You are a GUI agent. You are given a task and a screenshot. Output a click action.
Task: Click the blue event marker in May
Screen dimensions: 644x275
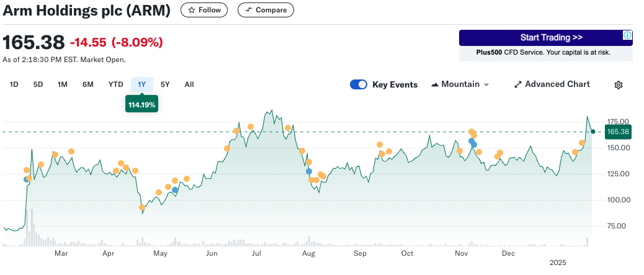tap(175, 189)
